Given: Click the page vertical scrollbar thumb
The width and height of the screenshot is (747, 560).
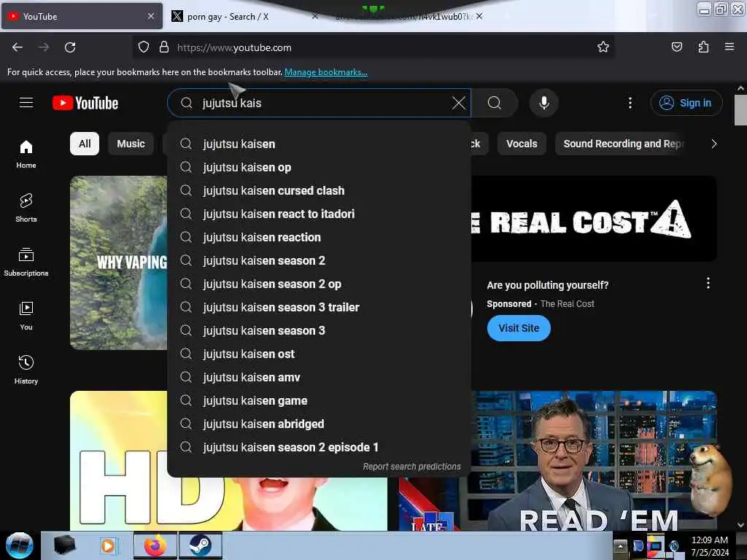Looking at the screenshot, I should [x=740, y=109].
